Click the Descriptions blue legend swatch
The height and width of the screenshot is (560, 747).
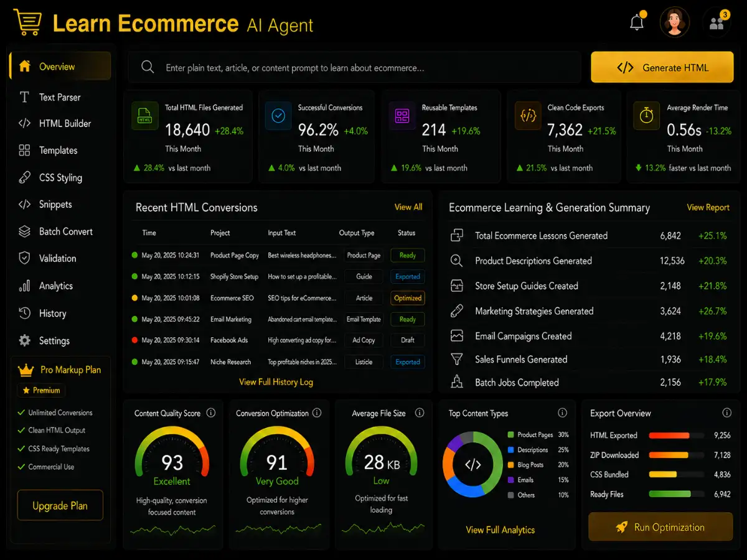pos(511,450)
